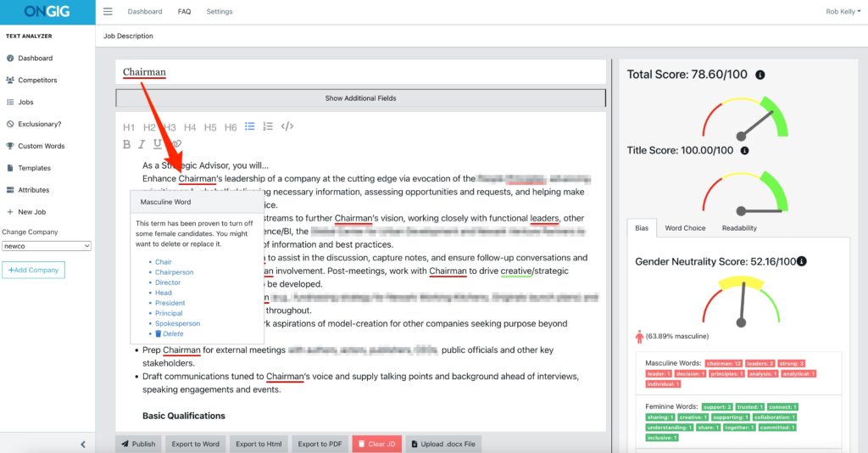Click the Publish button

coord(138,445)
